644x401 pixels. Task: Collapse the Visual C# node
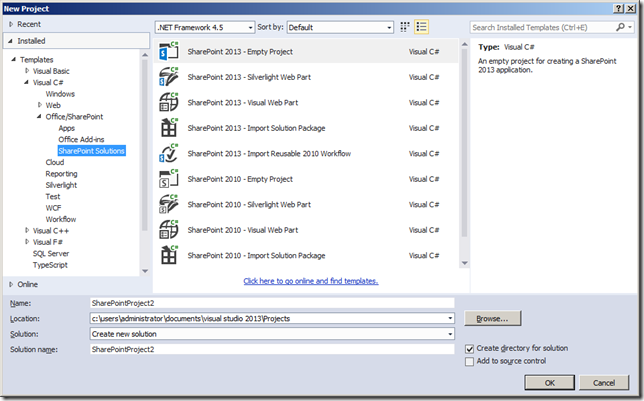tap(26, 82)
